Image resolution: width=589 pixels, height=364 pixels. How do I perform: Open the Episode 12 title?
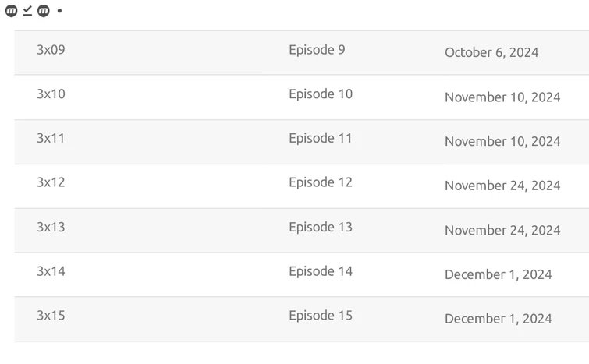[x=321, y=182]
